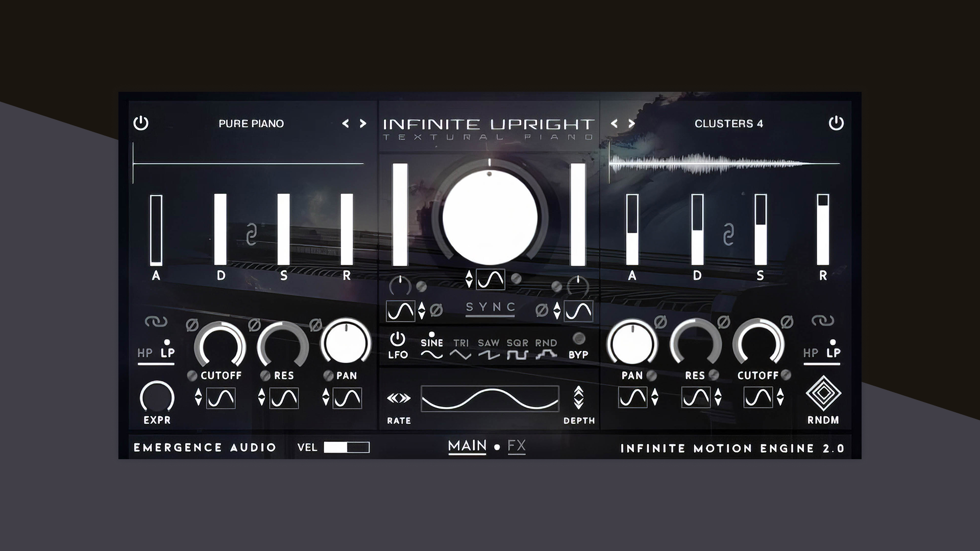Switch the left filter from LP to HP
Image resolution: width=980 pixels, height=551 pixels.
point(144,353)
